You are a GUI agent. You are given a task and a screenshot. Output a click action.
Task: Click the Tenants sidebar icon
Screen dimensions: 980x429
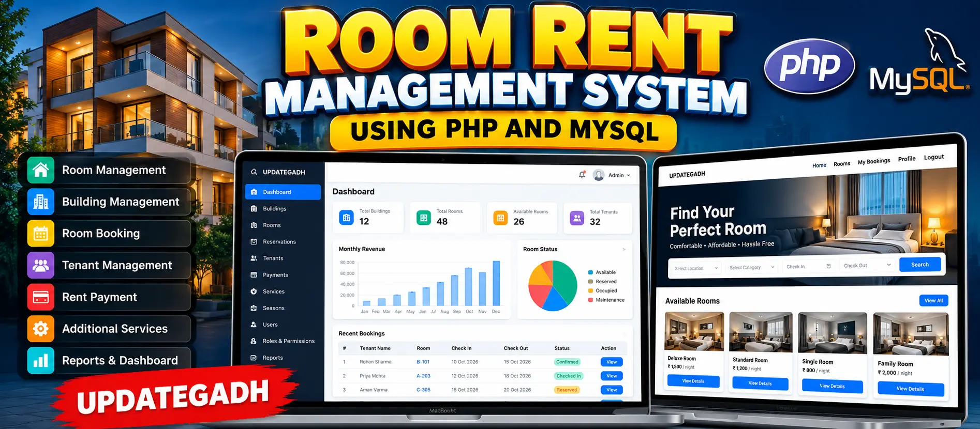pos(254,258)
